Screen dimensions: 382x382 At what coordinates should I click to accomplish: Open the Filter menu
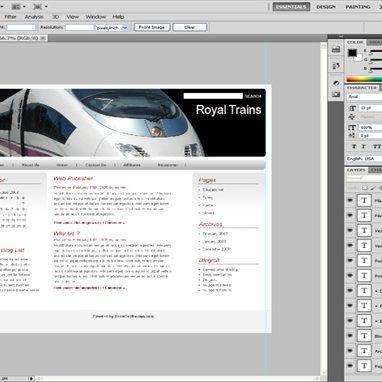coord(10,17)
